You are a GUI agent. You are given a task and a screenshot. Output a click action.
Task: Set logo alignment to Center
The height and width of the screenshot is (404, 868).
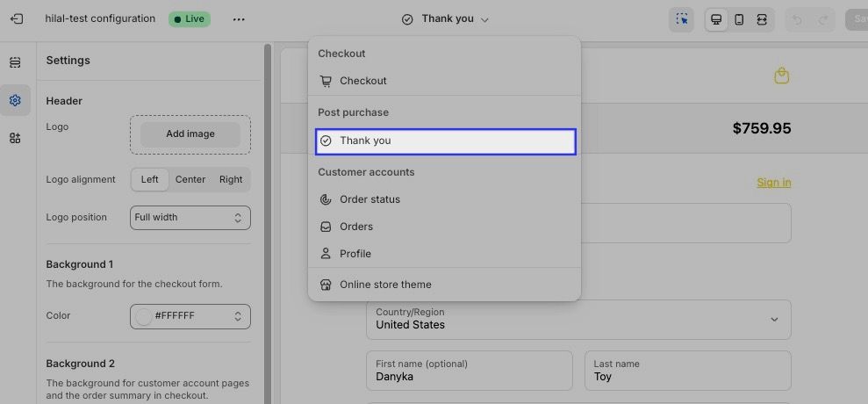click(190, 179)
